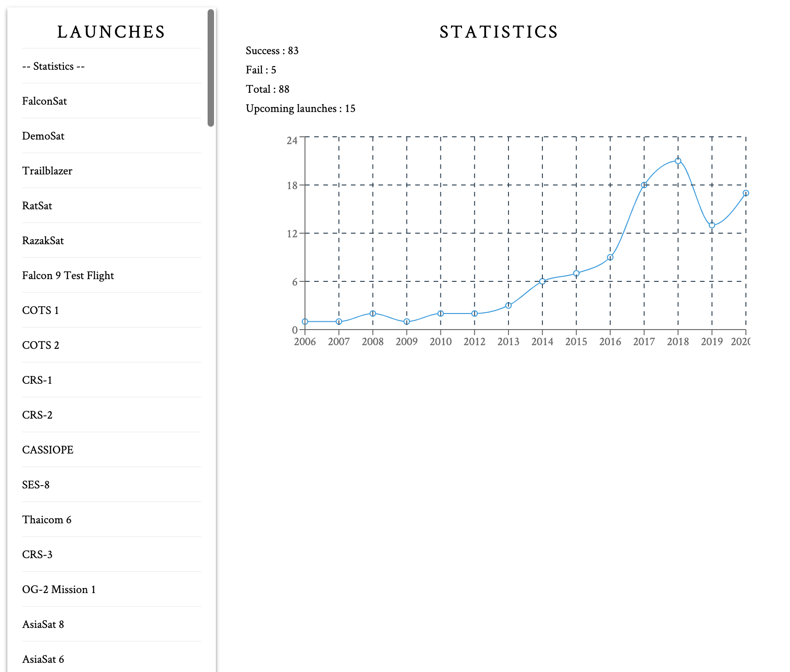Click the launches list scrollbar thumb

click(x=211, y=68)
